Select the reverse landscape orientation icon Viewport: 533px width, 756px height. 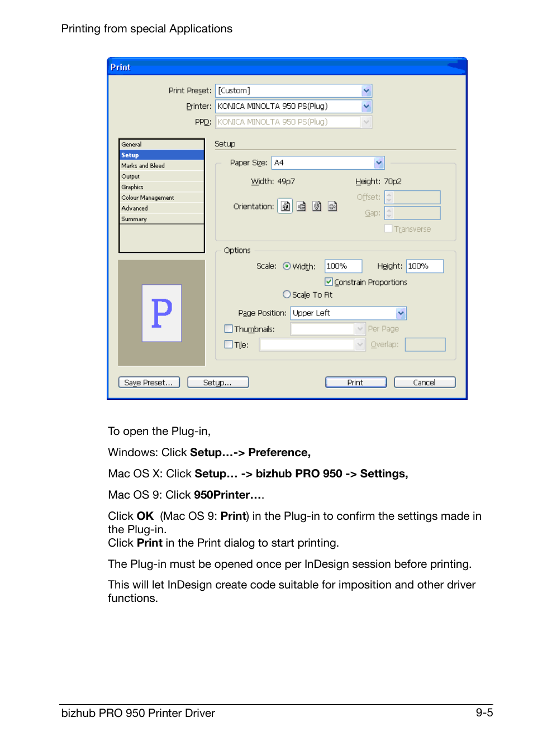[x=332, y=206]
